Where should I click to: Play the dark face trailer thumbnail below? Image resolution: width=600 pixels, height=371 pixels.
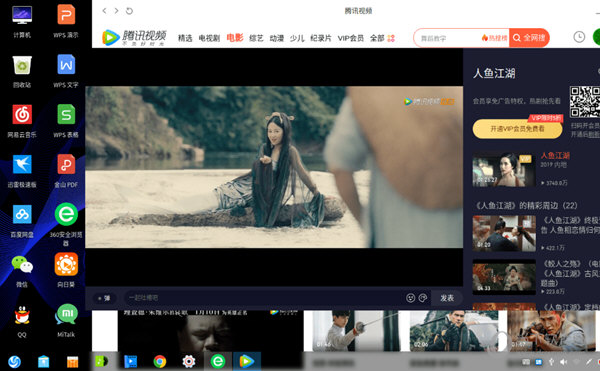(x=210, y=331)
